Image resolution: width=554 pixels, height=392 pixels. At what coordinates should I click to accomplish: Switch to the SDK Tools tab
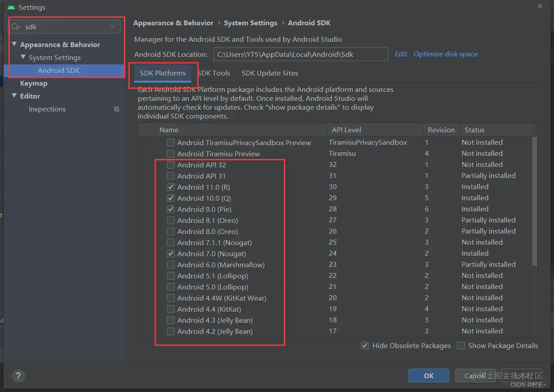[214, 73]
